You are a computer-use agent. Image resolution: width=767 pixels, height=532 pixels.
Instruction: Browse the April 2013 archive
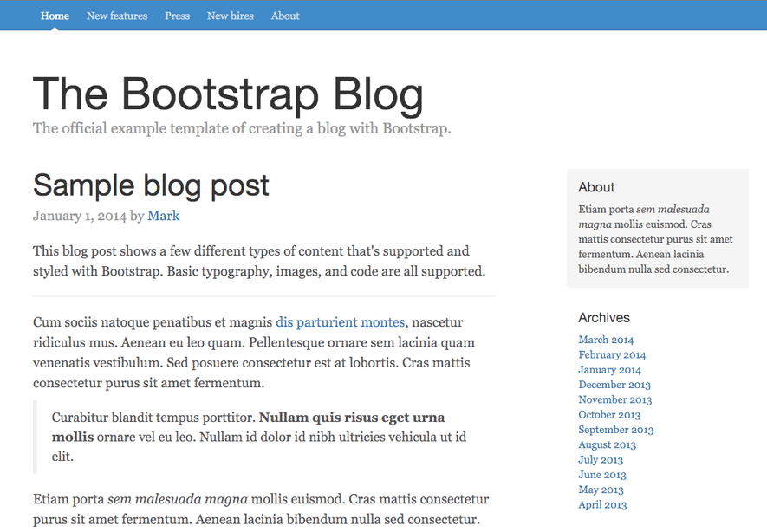click(x=602, y=504)
